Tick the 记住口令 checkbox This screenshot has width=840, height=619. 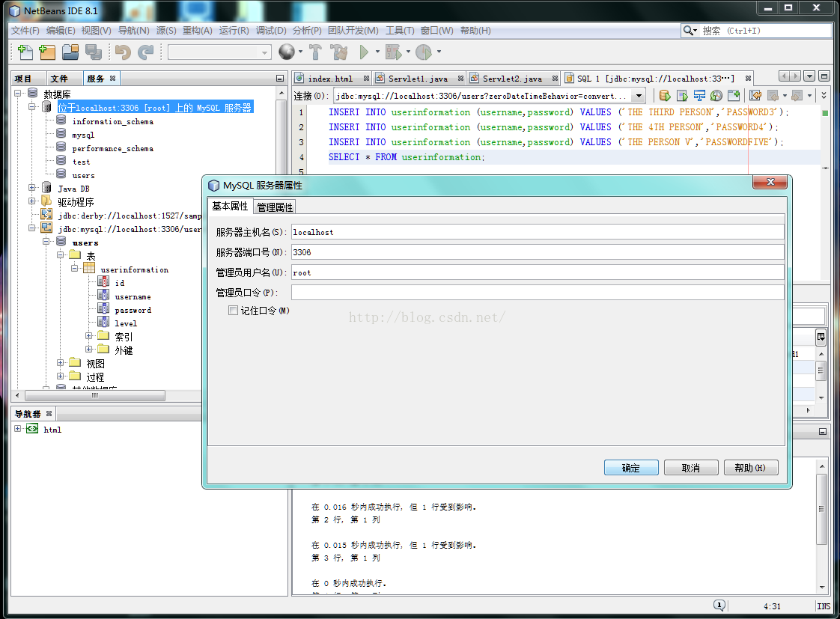[233, 311]
